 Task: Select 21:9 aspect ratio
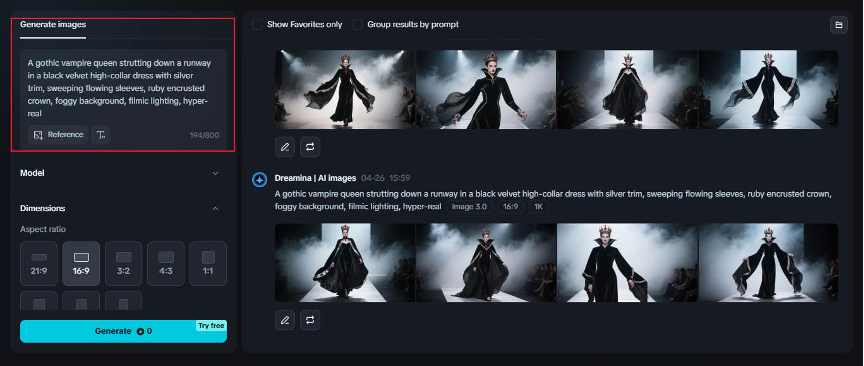click(39, 263)
